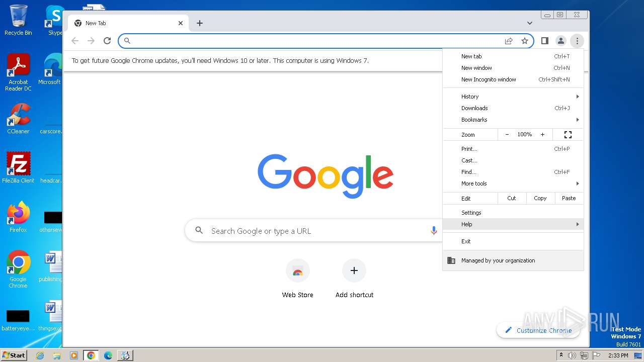Viewport: 644px width, 362px height.
Task: Click the three-dot Chrome menu icon
Action: 577,41
